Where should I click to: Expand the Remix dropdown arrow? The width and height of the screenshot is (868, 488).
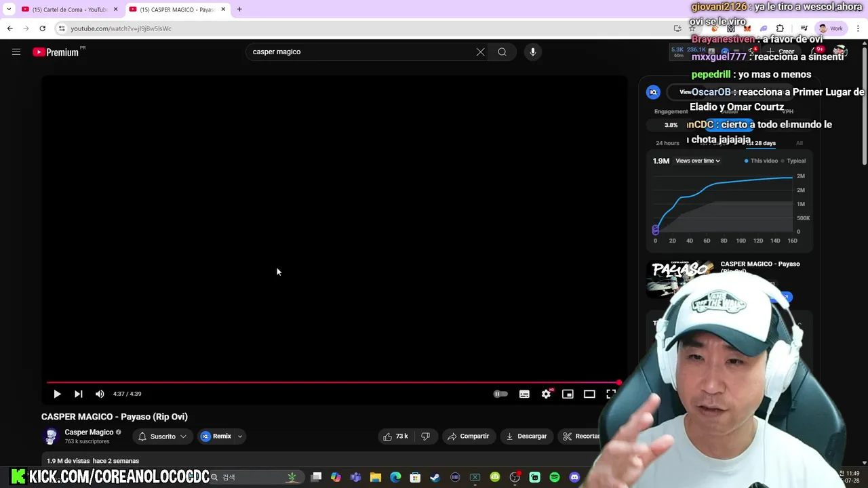239,436
